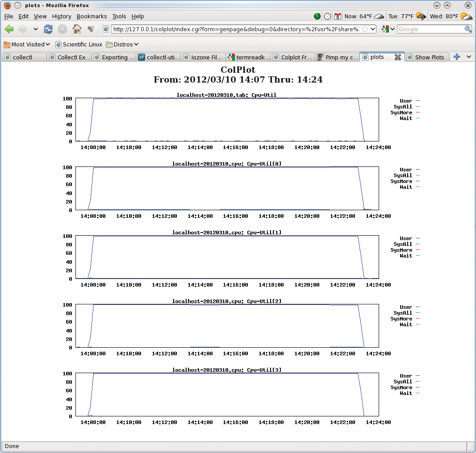Open the Tools menu
Viewport: 476px width, 453px height.
coord(119,16)
